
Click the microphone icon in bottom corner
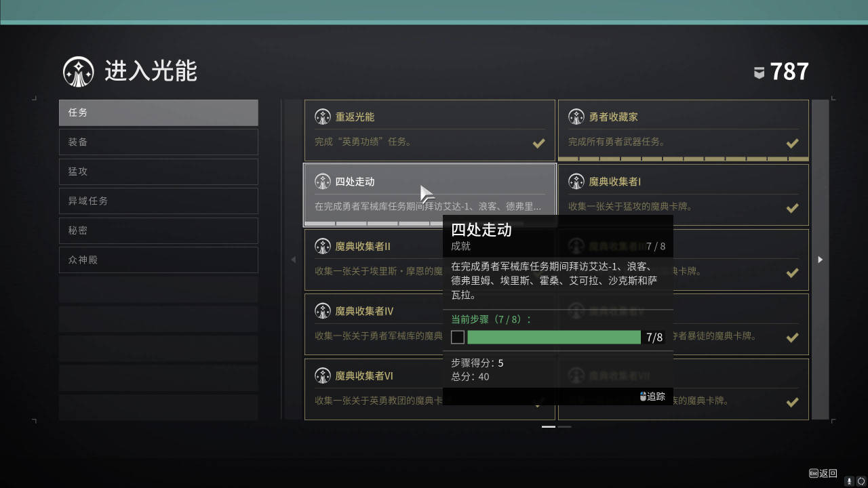tap(849, 481)
